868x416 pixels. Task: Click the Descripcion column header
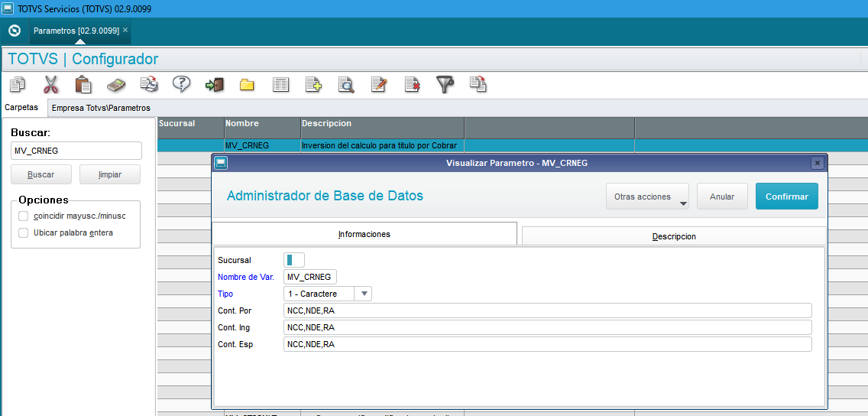tap(383, 128)
